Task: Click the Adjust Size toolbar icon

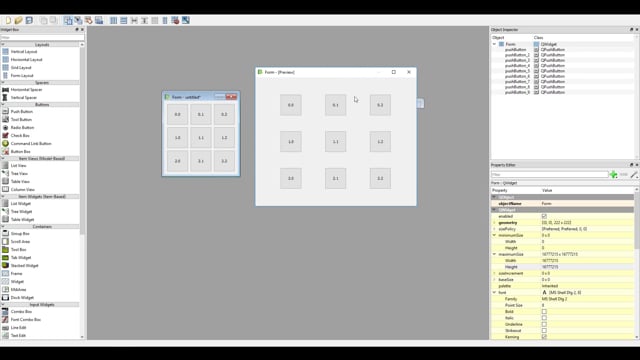Action: 186,20
